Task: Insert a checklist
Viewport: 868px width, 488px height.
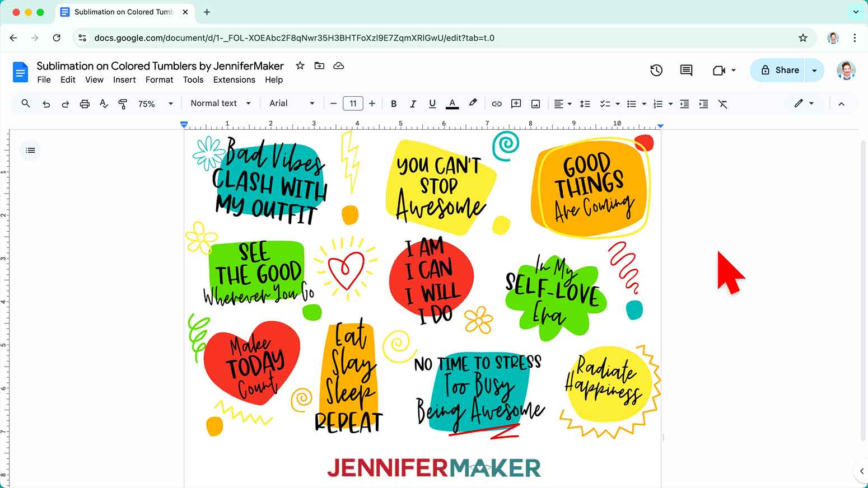Action: click(605, 104)
